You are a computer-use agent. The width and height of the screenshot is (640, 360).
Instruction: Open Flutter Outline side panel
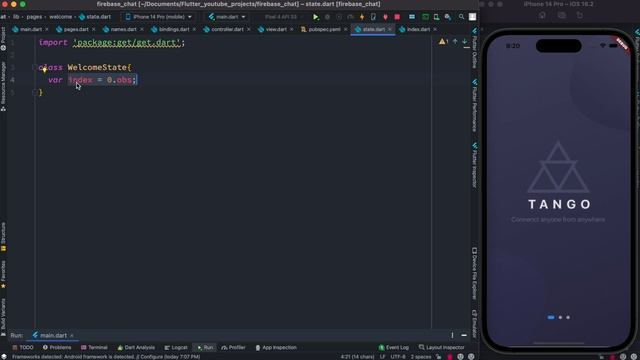click(474, 48)
